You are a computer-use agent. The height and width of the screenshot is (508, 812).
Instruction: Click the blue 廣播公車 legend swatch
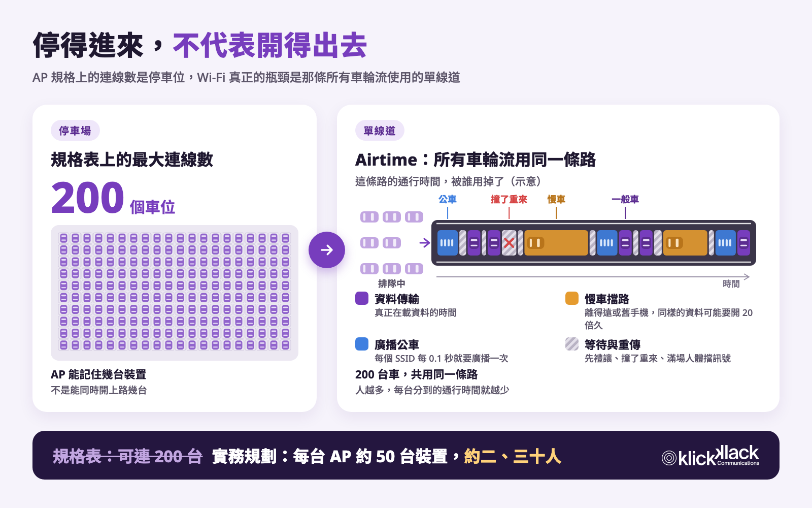click(x=362, y=344)
